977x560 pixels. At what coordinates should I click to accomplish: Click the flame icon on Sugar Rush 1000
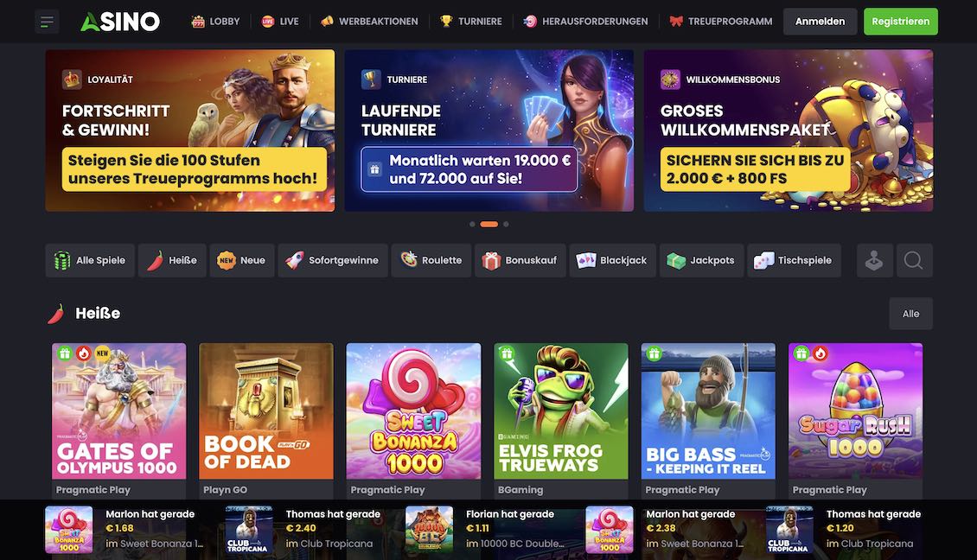820,353
